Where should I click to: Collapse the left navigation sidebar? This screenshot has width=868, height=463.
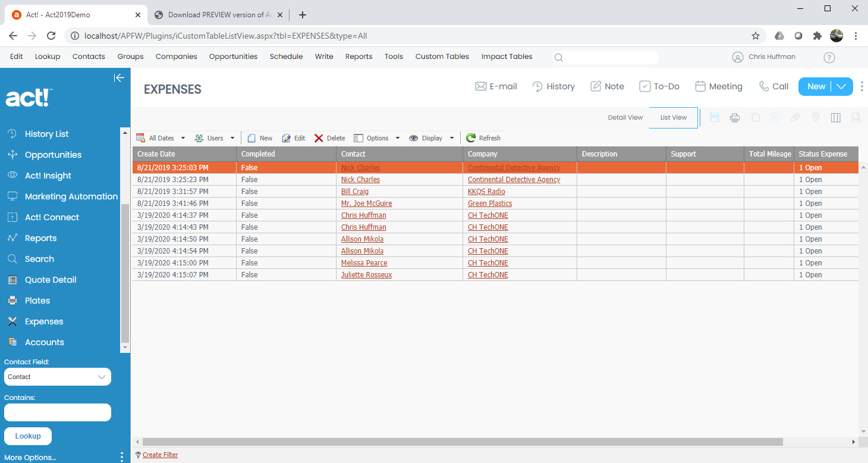pos(119,78)
